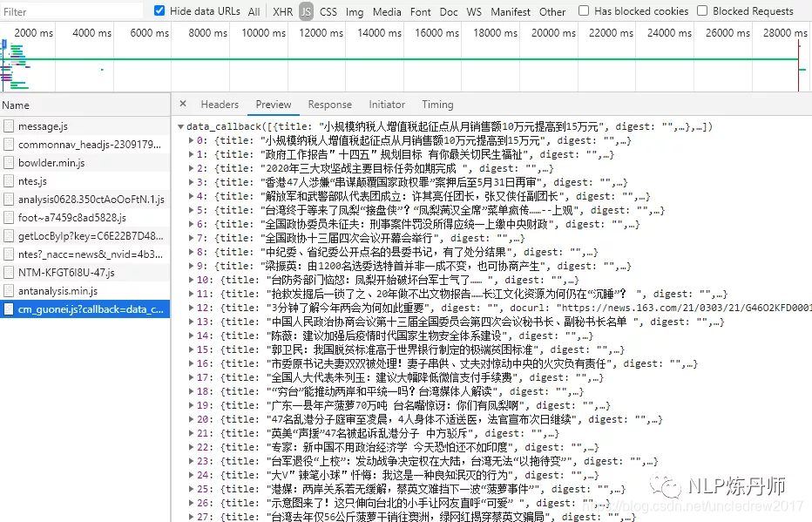Expand array item 5 in preview

tap(191, 210)
